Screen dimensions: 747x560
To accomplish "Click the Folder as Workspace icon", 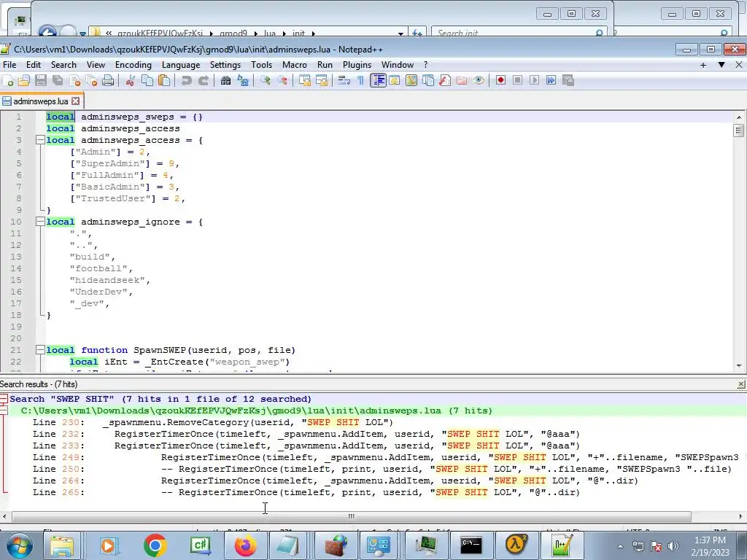I will 462,80.
